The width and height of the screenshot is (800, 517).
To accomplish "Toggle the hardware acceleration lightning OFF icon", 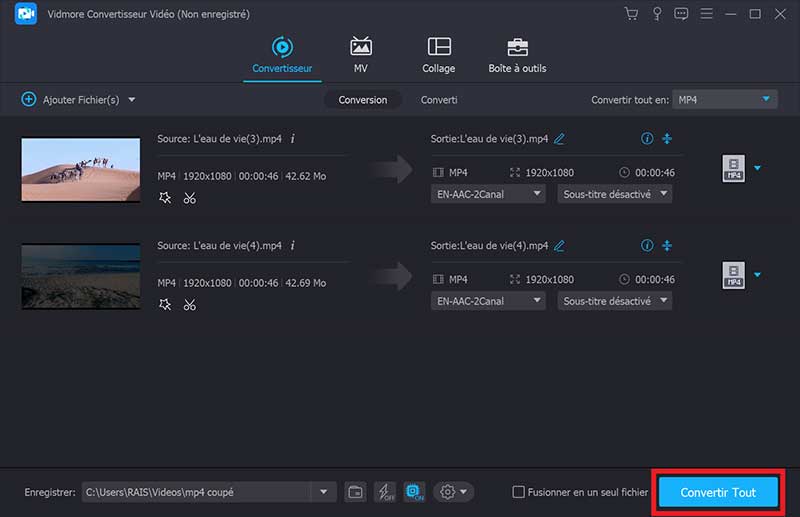I will click(384, 492).
